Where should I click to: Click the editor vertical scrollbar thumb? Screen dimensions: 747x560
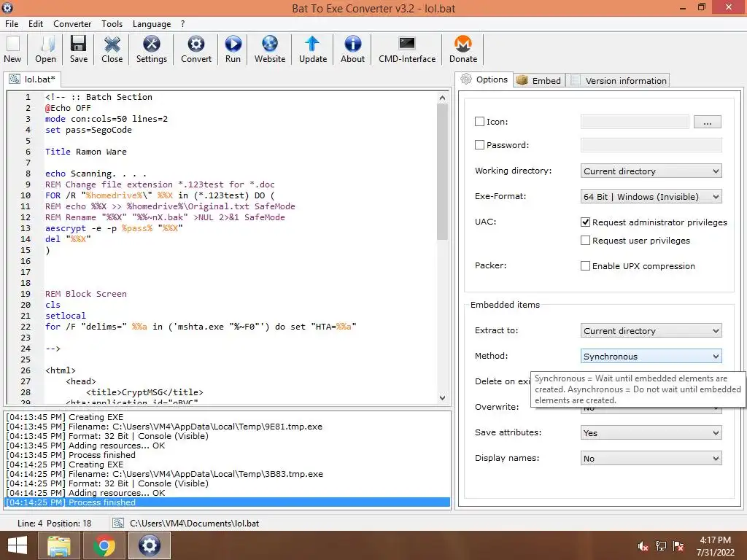442,171
